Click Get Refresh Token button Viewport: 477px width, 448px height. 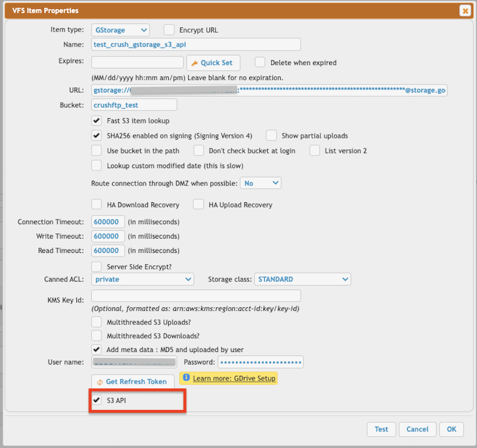[x=132, y=382]
